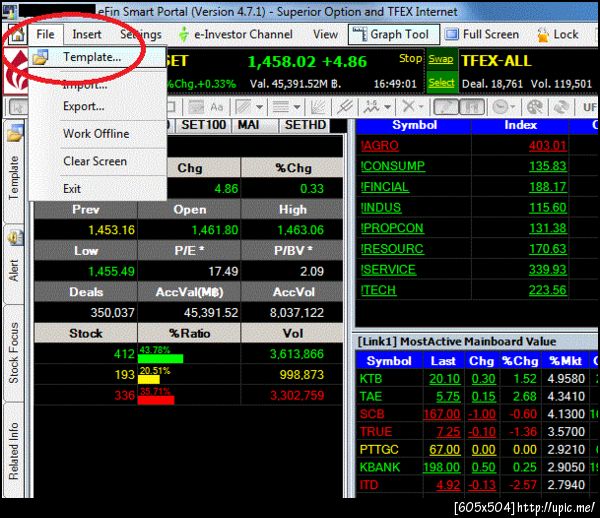Image resolution: width=600 pixels, height=518 pixels.
Task: Toggle the first paired mode button after delete tool
Action: tap(446, 107)
